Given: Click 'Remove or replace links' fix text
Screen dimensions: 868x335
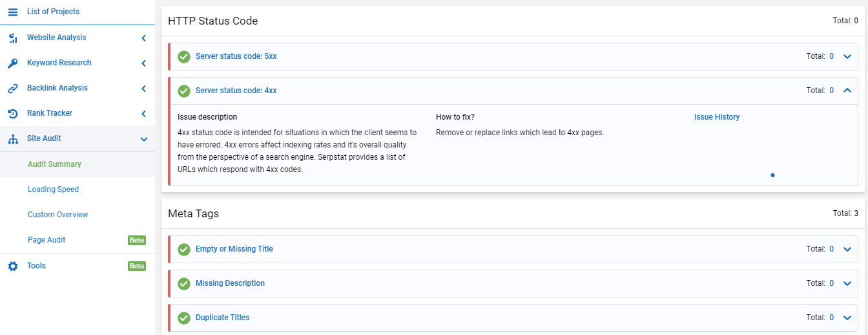Looking at the screenshot, I should pos(520,133).
